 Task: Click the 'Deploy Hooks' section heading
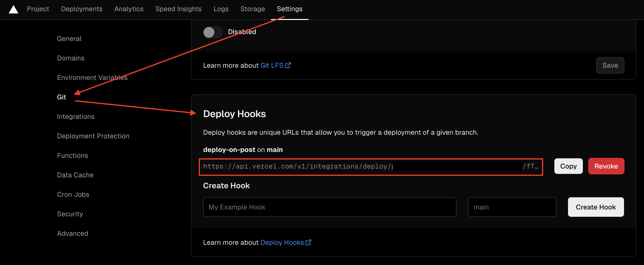click(234, 114)
